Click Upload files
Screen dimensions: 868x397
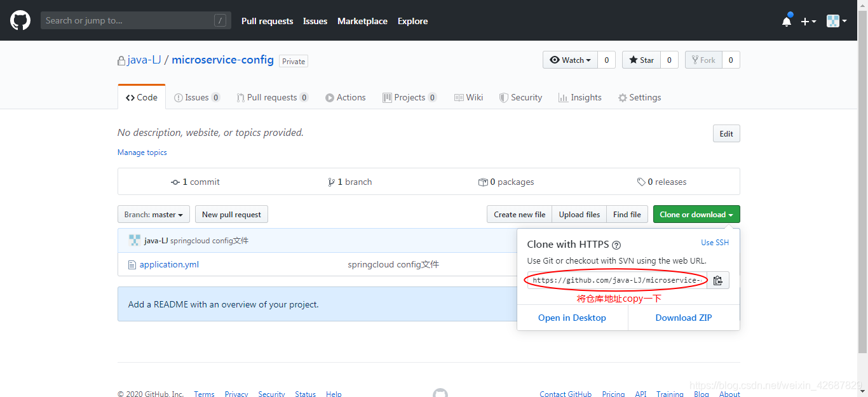coord(580,215)
